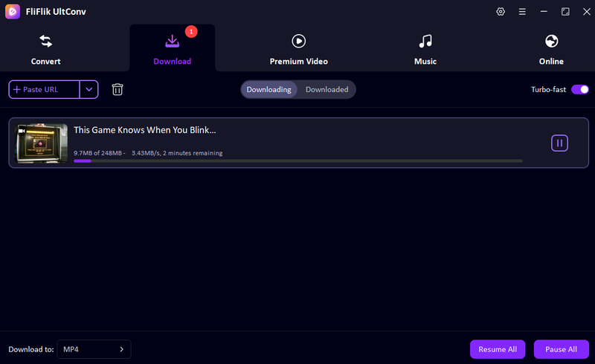
Task: Switch to the Download tab
Action: point(173,49)
